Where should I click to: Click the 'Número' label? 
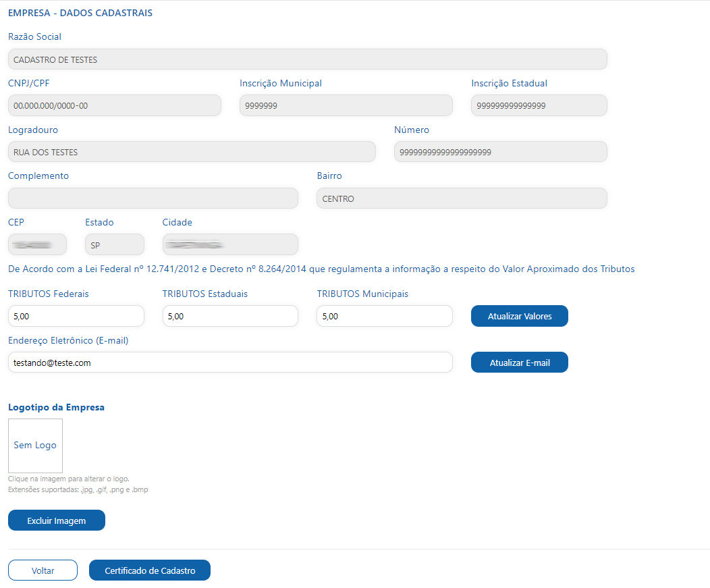tap(412, 130)
